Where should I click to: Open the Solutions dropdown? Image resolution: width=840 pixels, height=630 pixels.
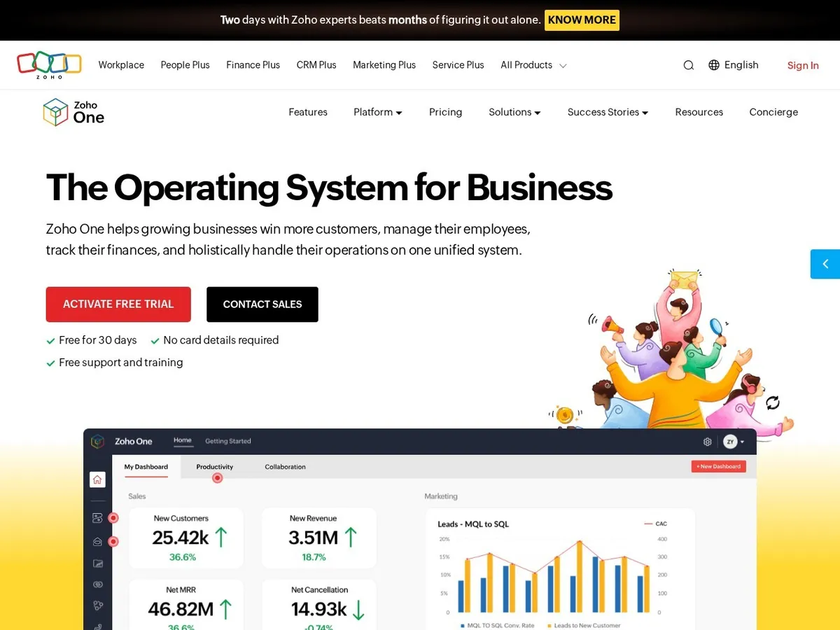(514, 112)
